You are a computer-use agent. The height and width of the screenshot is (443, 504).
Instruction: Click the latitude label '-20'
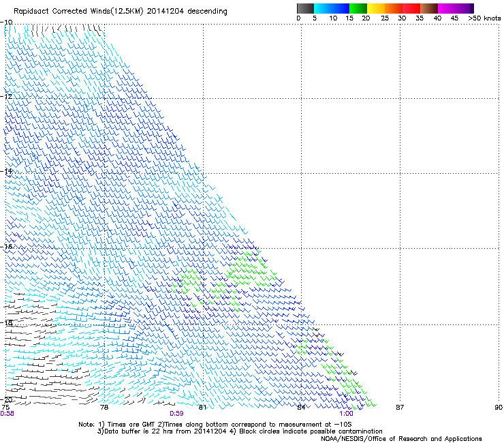pyautogui.click(x=6, y=399)
